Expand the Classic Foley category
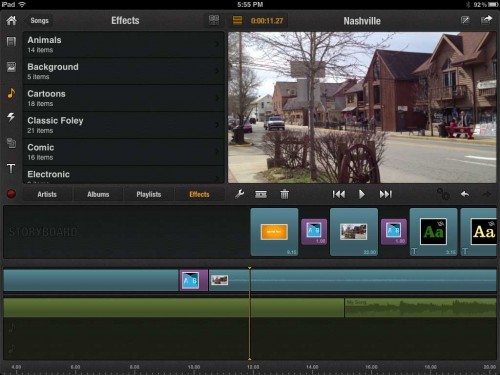The height and width of the screenshot is (375, 500). [123, 125]
